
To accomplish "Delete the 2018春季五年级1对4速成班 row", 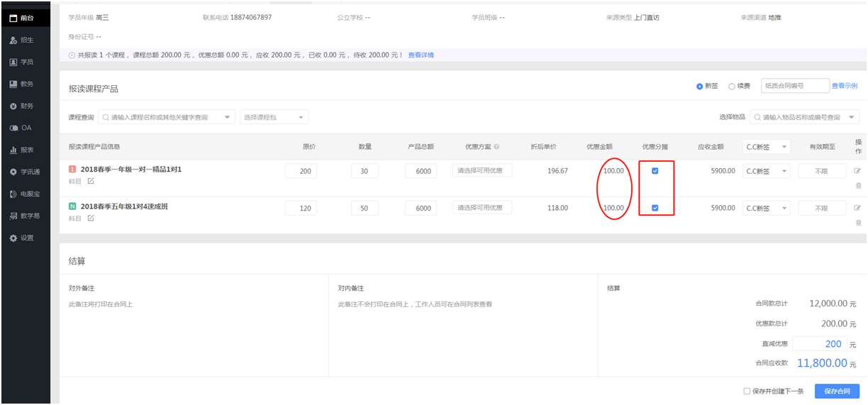I will pos(858,223).
